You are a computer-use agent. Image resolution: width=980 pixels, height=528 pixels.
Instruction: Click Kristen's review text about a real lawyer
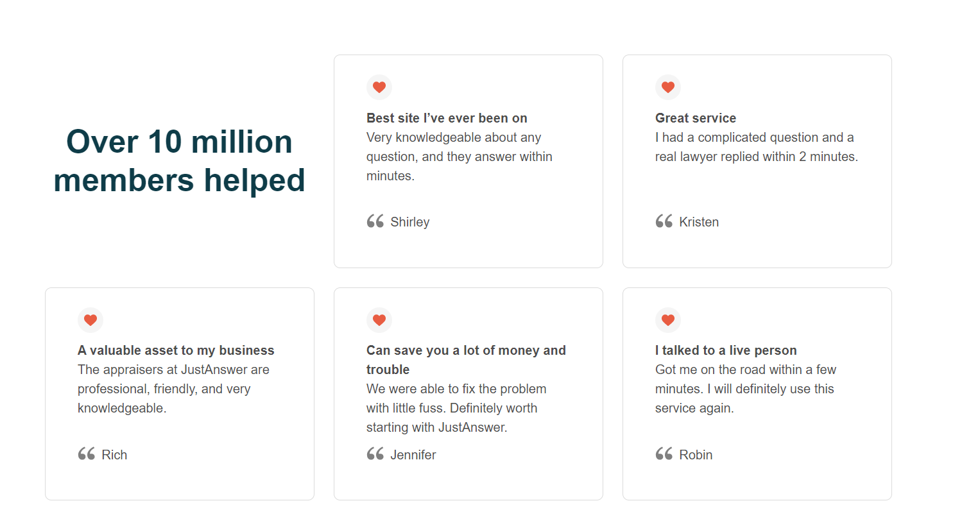[x=757, y=147]
